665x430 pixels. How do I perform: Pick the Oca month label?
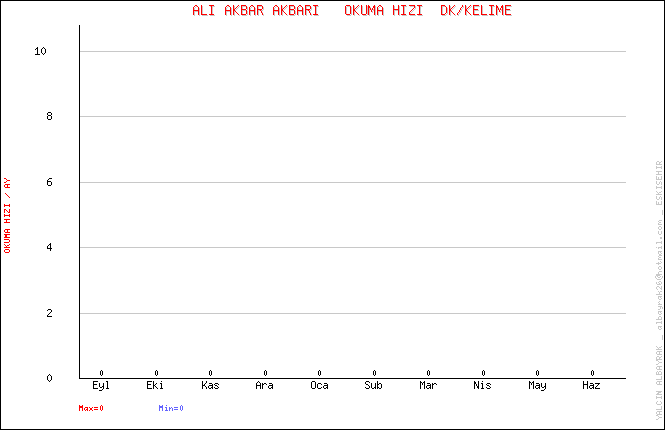click(319, 386)
